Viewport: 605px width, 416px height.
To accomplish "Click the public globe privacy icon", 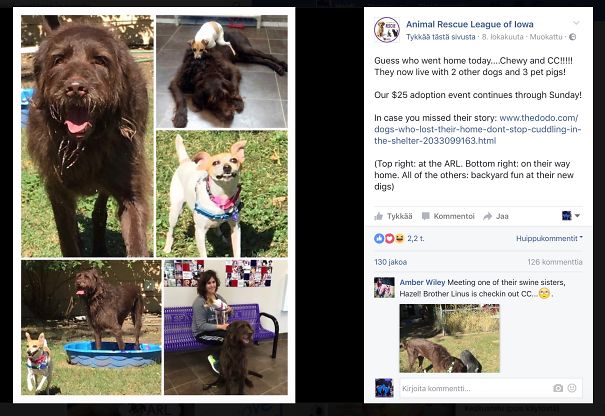I will click(573, 37).
